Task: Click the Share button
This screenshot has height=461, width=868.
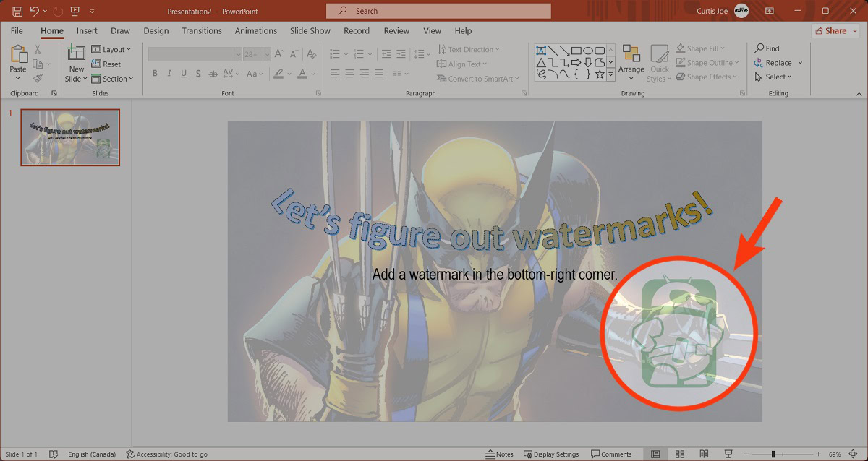Action: point(830,31)
